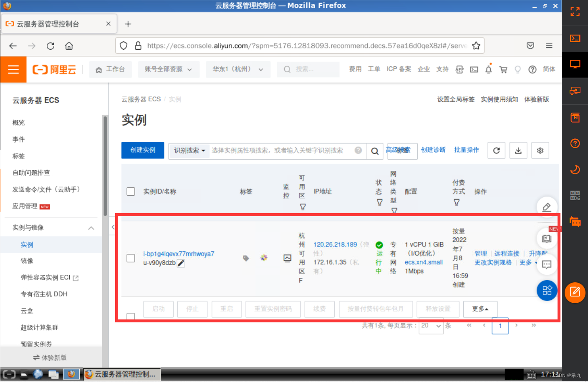Open QR code icon in right sidebar
The height and width of the screenshot is (382, 588).
575,196
